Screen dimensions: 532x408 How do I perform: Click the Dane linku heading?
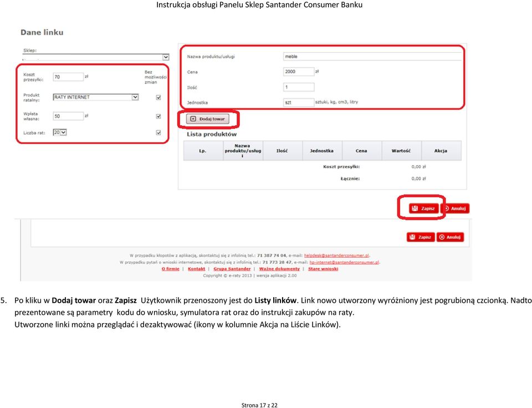pyautogui.click(x=42, y=32)
